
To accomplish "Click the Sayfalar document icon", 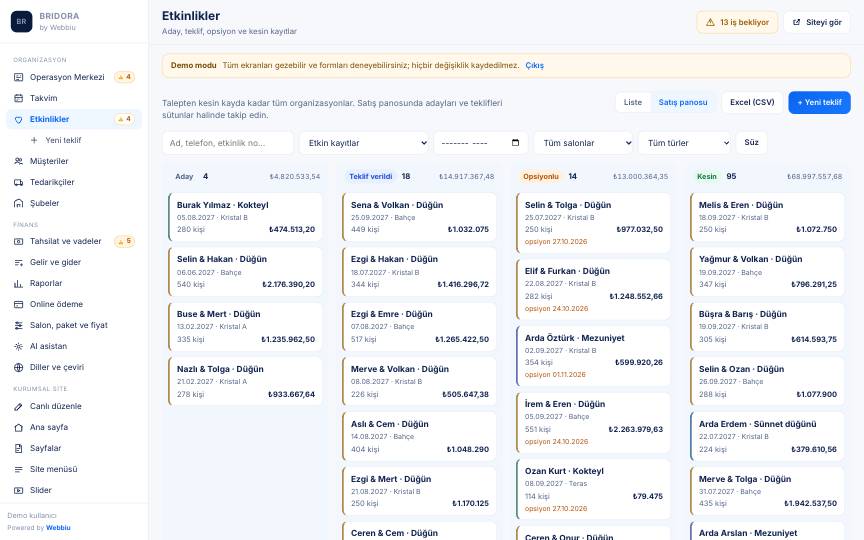I will [x=18, y=448].
